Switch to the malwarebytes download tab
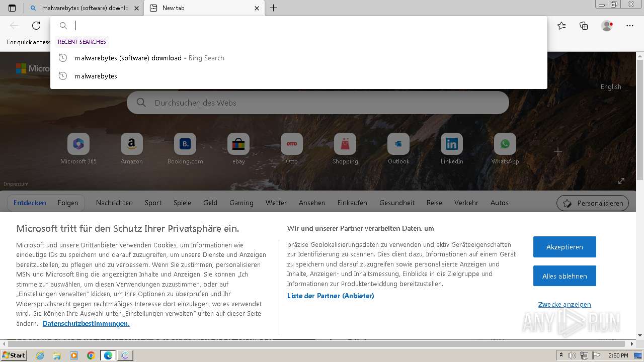 tap(84, 8)
